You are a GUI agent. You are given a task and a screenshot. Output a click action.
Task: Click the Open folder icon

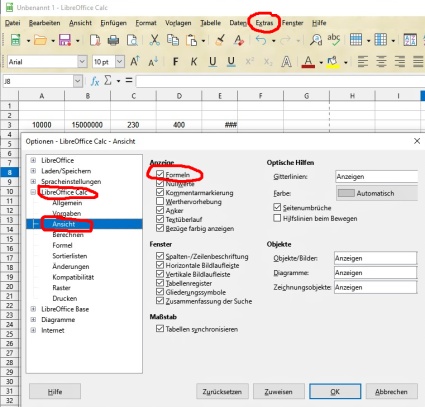point(40,40)
